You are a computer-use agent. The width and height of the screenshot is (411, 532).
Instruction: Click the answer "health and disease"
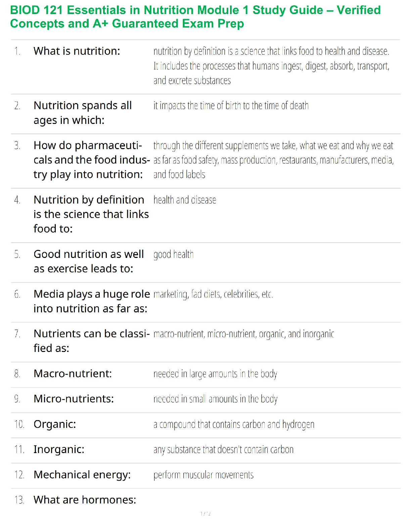pyautogui.click(x=185, y=200)
